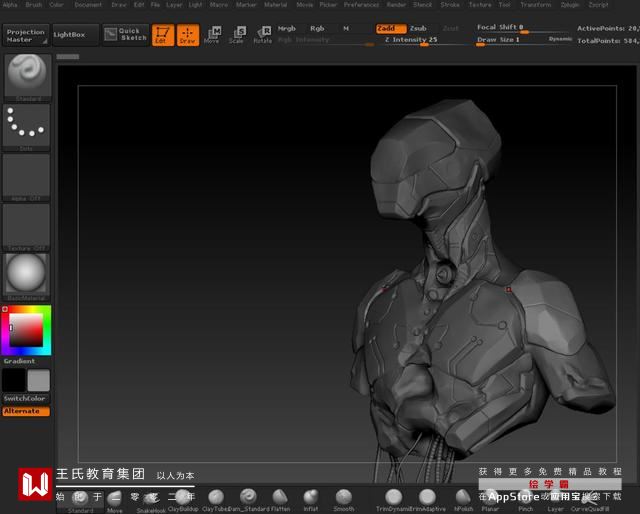Image resolution: width=640 pixels, height=514 pixels.
Task: Select the ClayBuildup brush
Action: click(181, 497)
